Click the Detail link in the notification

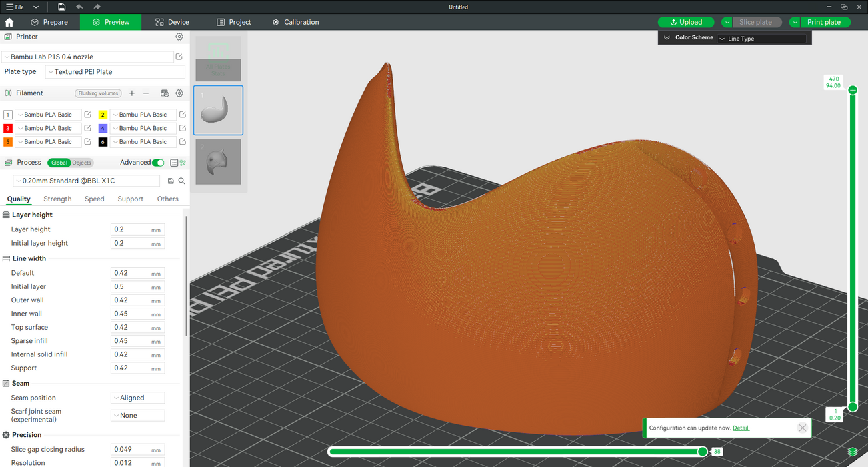tap(741, 428)
